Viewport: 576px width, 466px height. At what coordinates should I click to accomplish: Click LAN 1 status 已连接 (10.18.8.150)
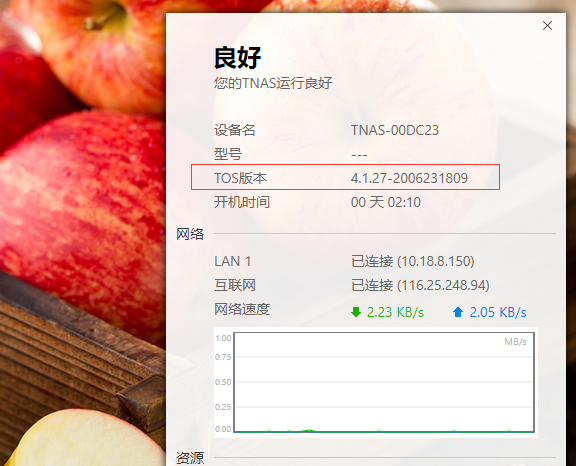[413, 261]
